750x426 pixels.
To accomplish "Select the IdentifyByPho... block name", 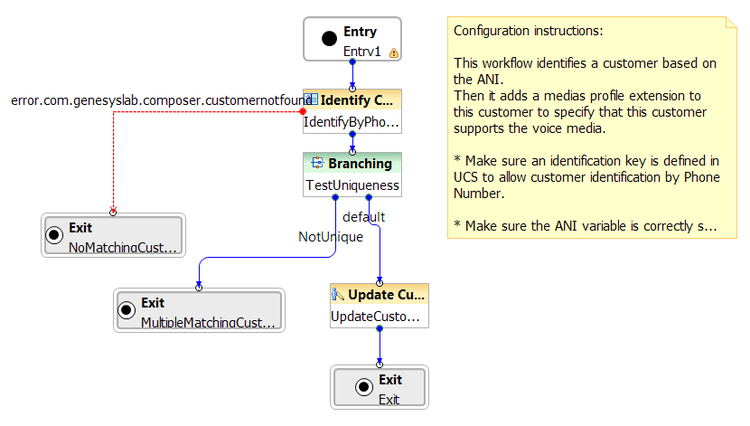I will tap(352, 122).
